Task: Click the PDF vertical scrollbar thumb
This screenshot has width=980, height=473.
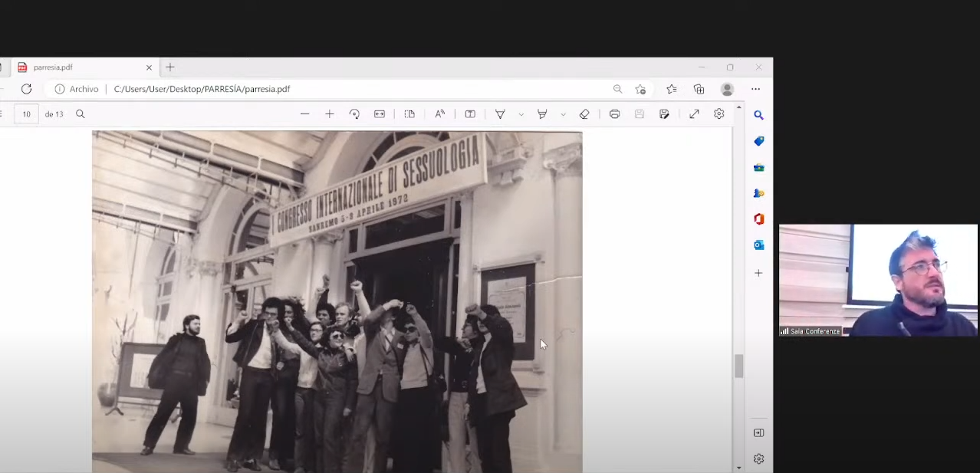Action: (x=739, y=366)
